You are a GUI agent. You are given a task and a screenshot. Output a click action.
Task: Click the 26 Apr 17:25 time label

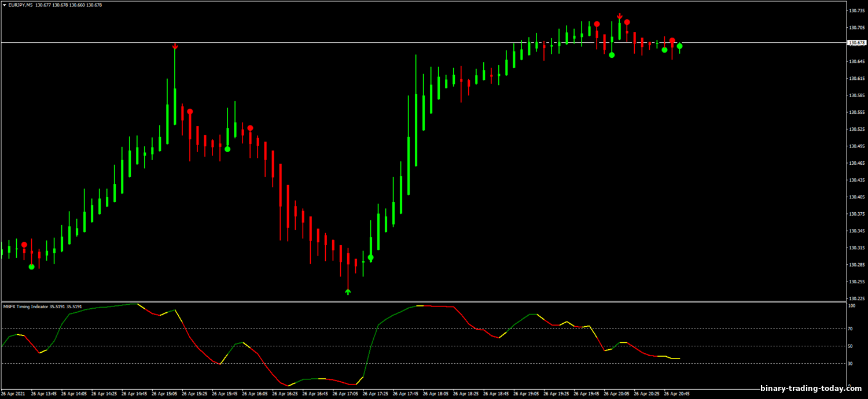(x=375, y=393)
